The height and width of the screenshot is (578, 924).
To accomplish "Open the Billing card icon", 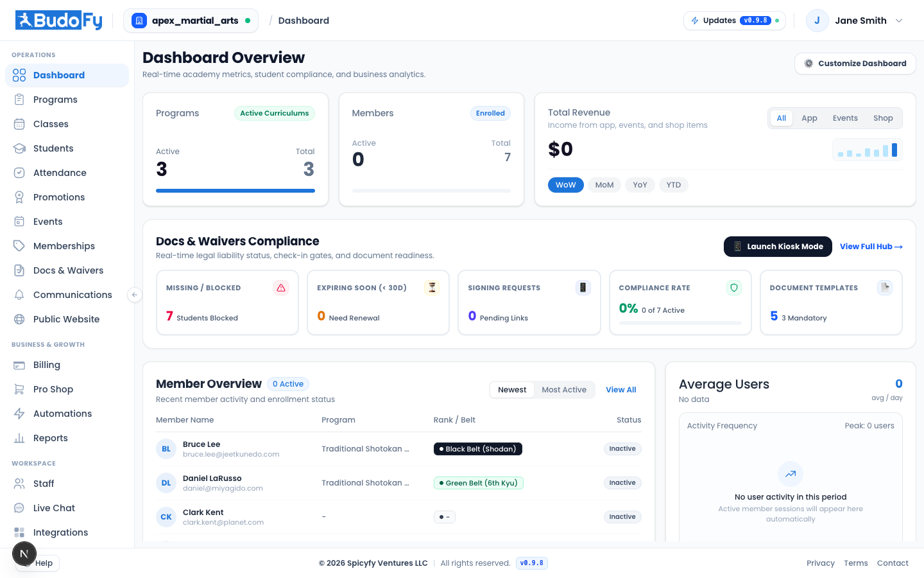I will 19,365.
